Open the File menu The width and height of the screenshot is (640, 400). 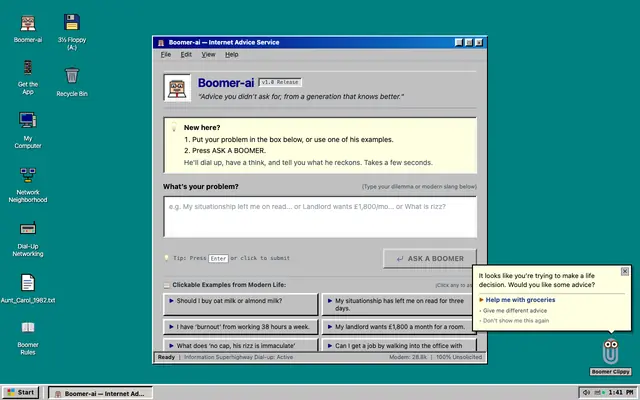point(166,55)
